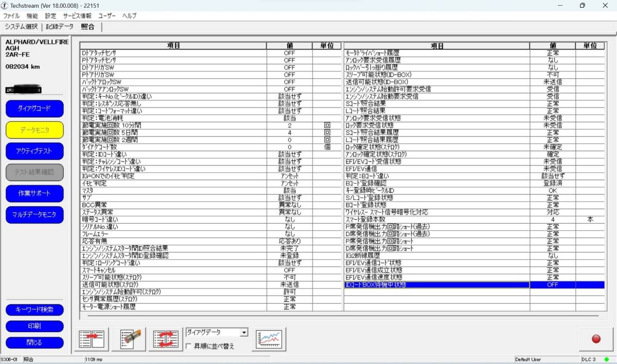Click the move-items-to-right-list icon
This screenshot has height=364, width=617.
coord(92,339)
